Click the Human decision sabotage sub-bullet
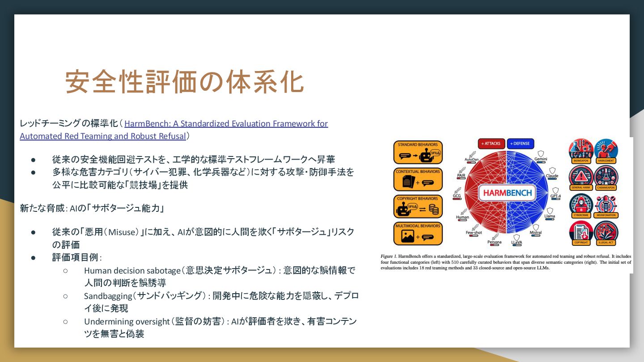This screenshot has width=644, height=362. pos(220,277)
